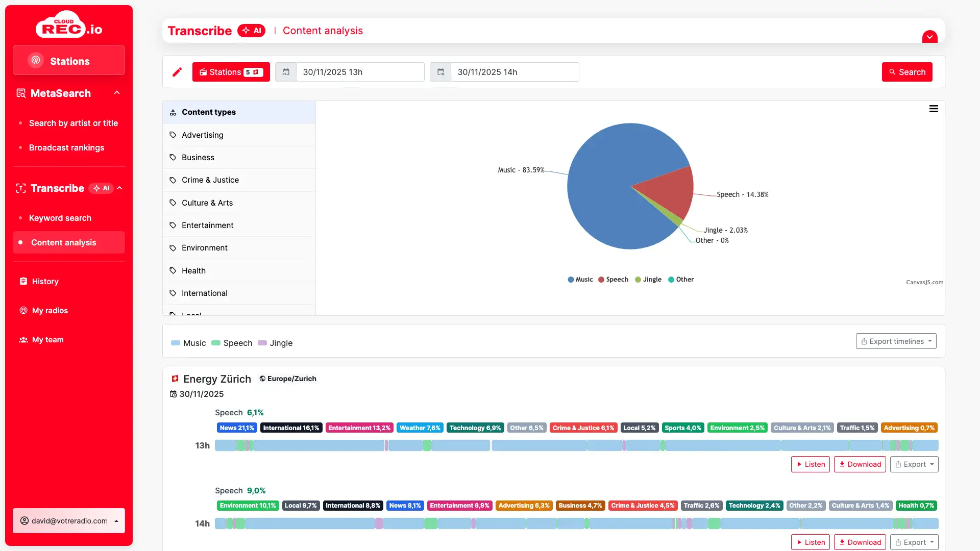Listen to the 13h recording

810,464
